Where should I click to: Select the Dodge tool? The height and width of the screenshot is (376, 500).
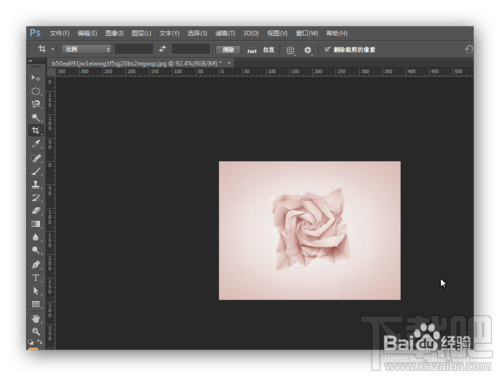point(36,250)
